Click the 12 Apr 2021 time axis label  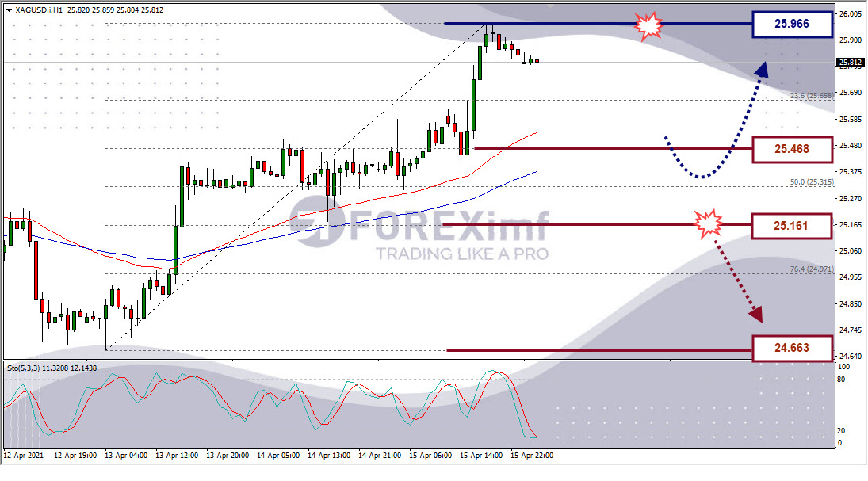pos(23,456)
